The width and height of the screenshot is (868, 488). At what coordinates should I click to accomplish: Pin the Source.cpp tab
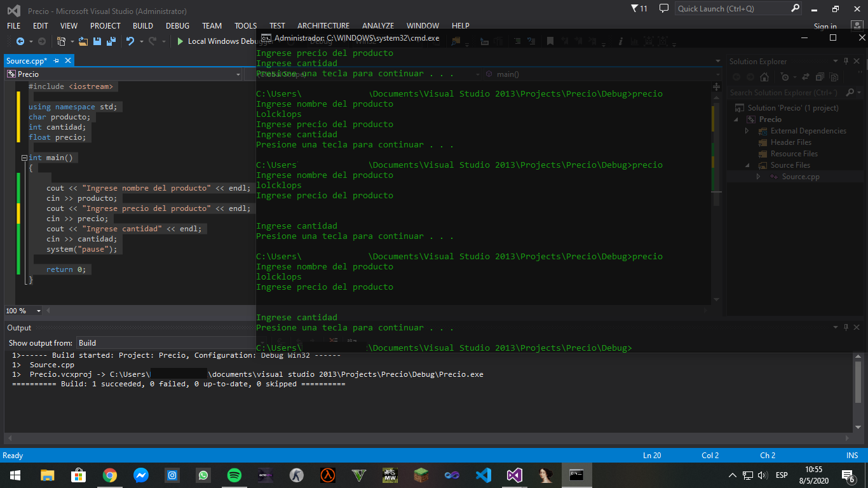pyautogui.click(x=57, y=60)
